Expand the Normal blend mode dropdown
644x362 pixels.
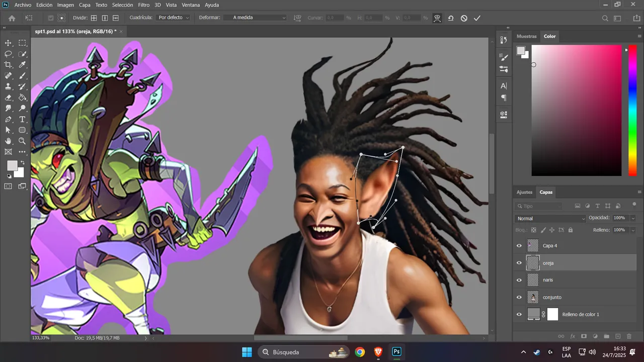[550, 218]
